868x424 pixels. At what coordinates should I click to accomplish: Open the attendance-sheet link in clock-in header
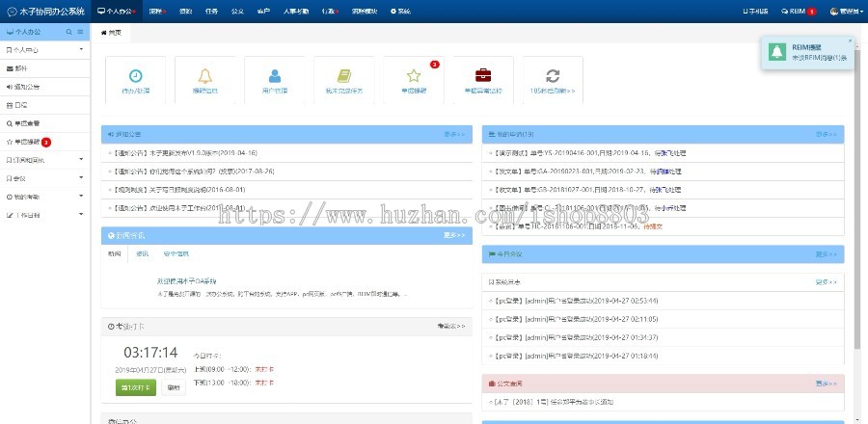coord(451,326)
